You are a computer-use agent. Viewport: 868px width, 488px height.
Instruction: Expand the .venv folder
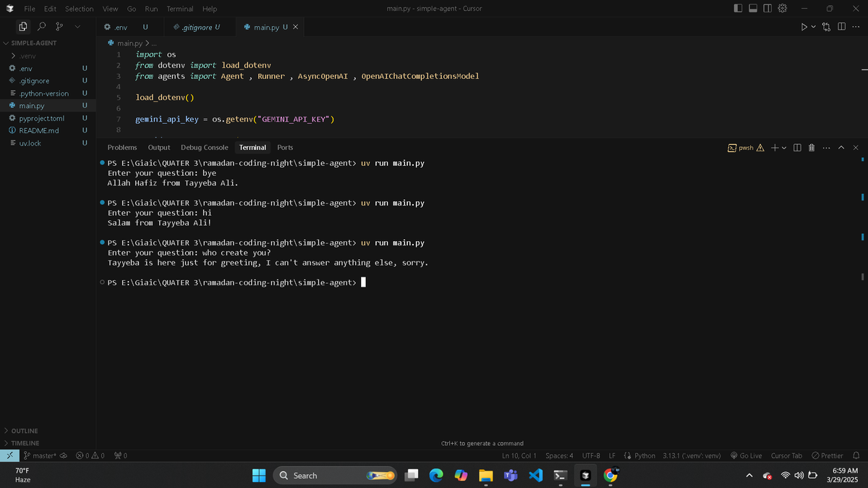(48, 56)
